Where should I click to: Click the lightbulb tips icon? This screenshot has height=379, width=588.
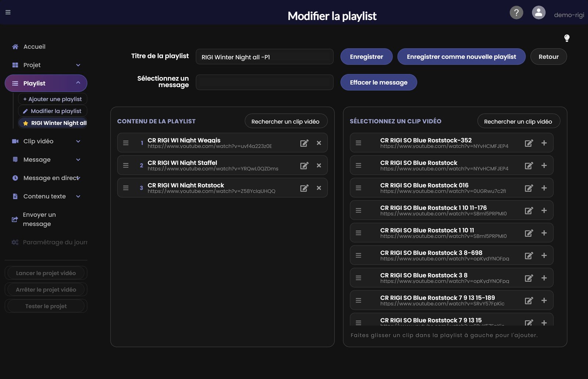tap(567, 38)
